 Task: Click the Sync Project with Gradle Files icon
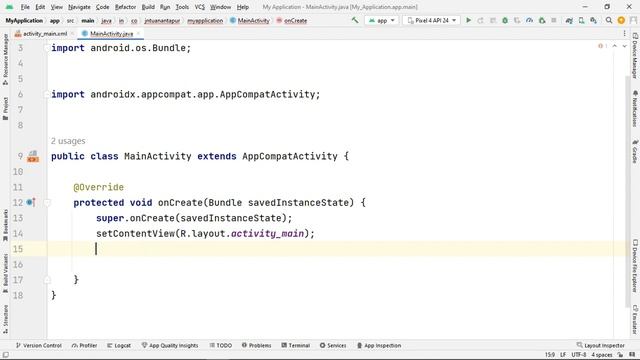point(569,20)
